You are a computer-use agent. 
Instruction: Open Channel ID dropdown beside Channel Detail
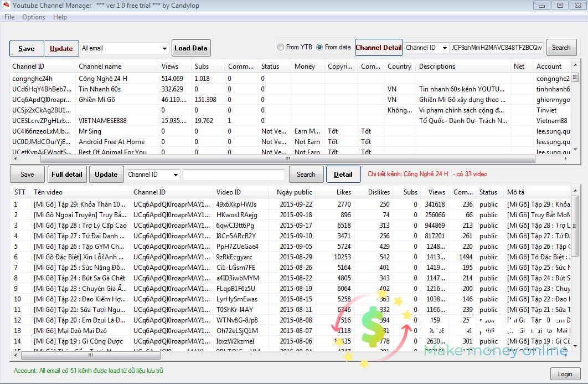[445, 48]
